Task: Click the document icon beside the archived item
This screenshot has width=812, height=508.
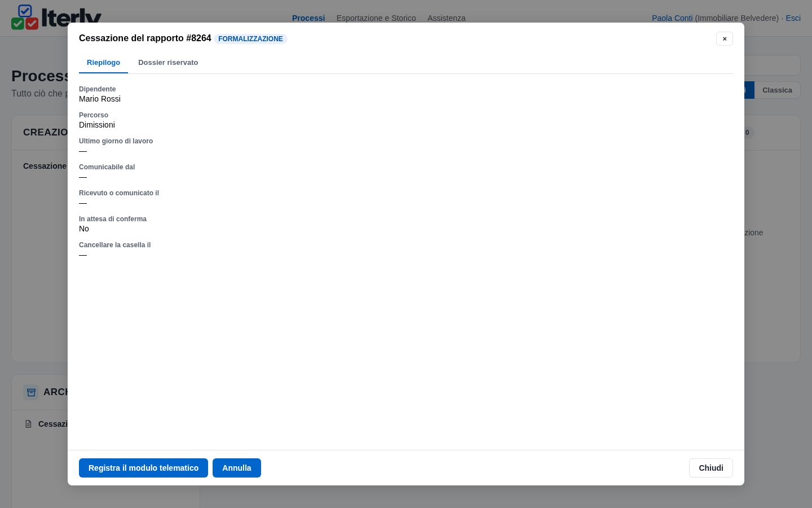Action: [28, 424]
